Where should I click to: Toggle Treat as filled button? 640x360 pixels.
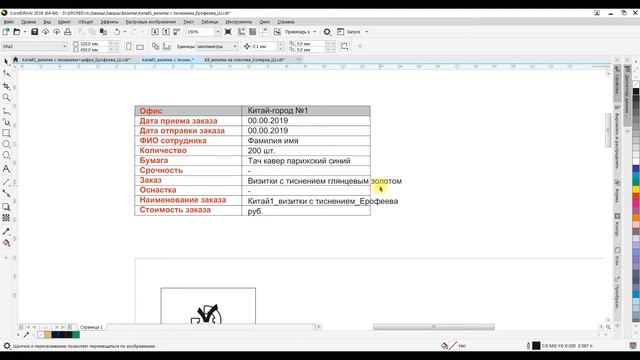click(x=344, y=47)
